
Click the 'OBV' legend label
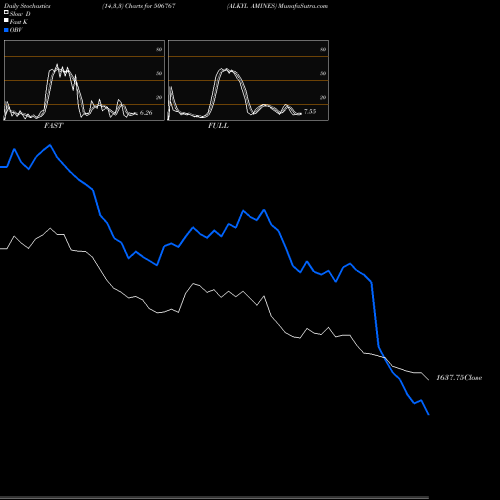(x=16, y=30)
